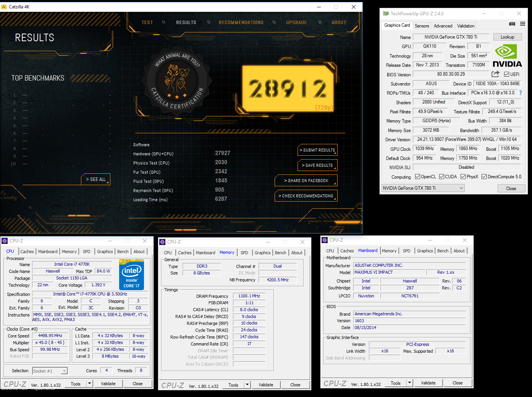
Task: Click the GPU-Z screenshot camera icon
Action: point(512,24)
